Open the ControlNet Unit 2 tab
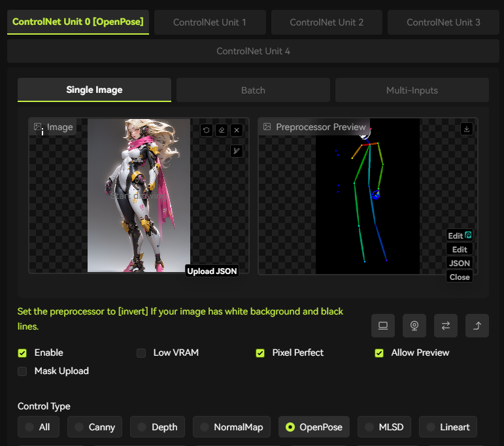504x446 pixels. 327,22
